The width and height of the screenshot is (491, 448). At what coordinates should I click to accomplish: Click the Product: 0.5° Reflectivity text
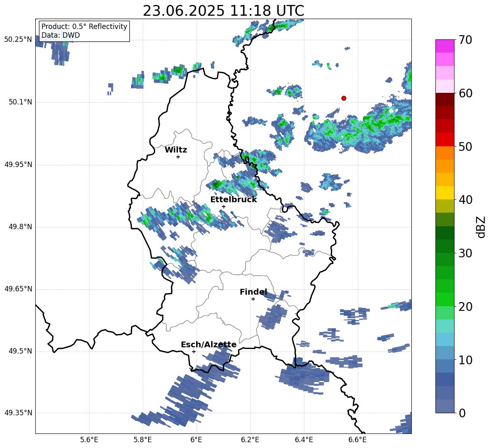pyautogui.click(x=84, y=27)
